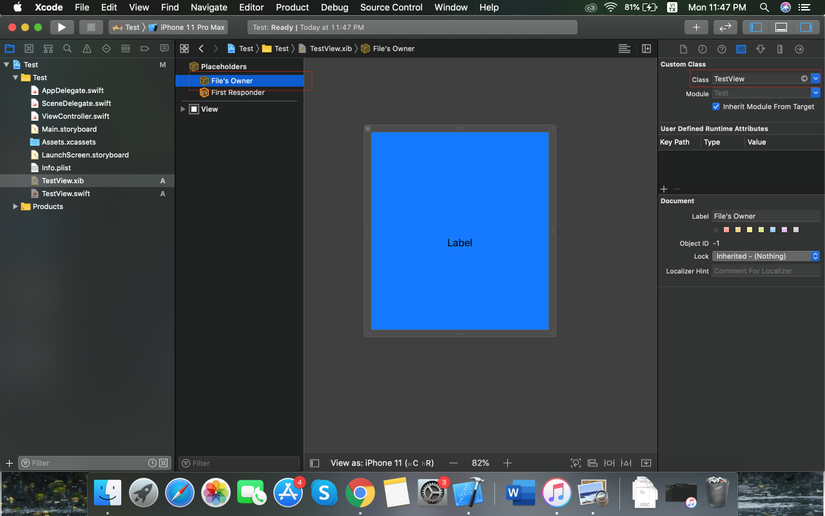Click the Stop button in the toolbar
This screenshot has width=825, height=516.
click(x=90, y=27)
